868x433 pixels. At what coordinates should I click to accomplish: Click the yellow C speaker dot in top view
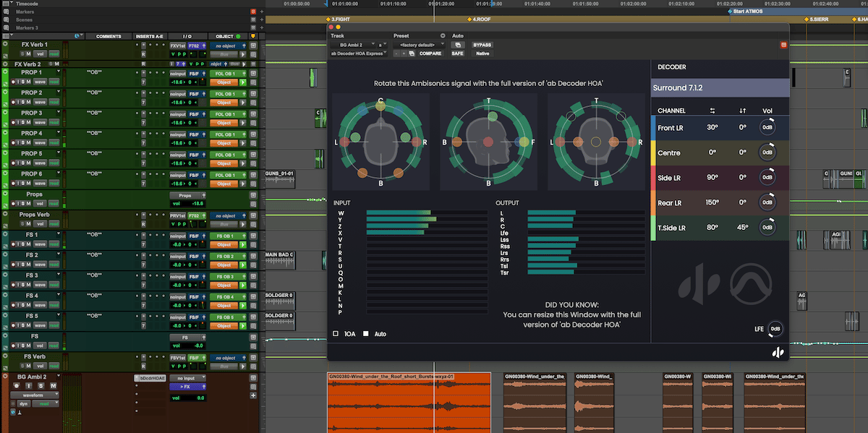tap(380, 106)
